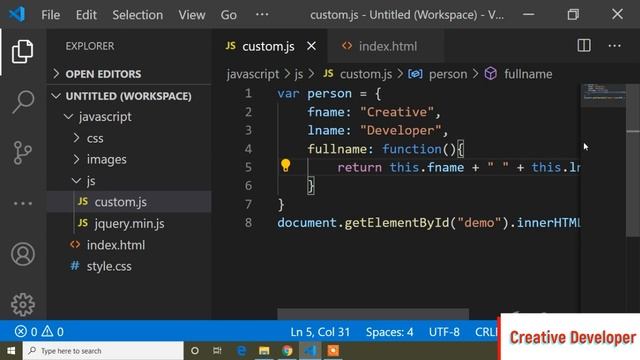Switch to the index.html tab
640x360 pixels.
385,46
